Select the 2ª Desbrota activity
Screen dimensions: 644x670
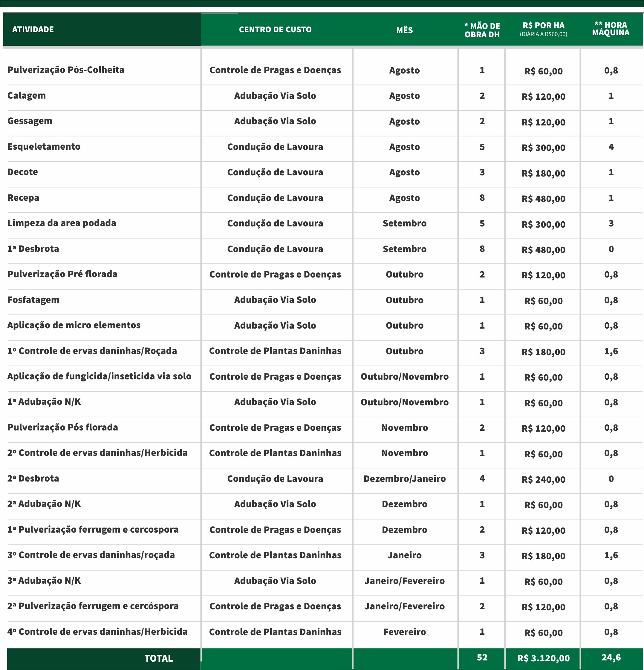tap(33, 478)
